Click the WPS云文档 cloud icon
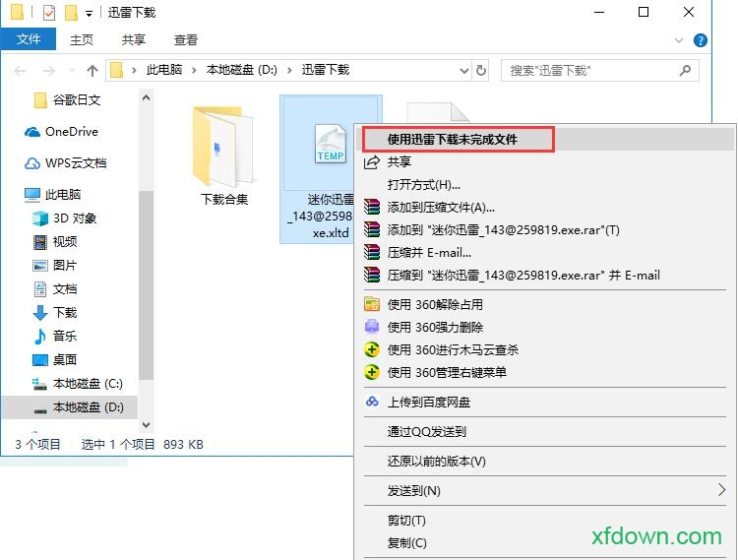738x560 pixels. click(32, 163)
